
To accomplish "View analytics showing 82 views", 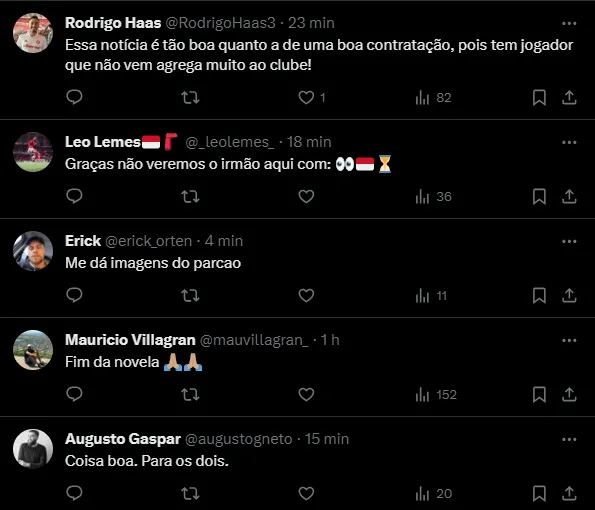I will point(433,98).
